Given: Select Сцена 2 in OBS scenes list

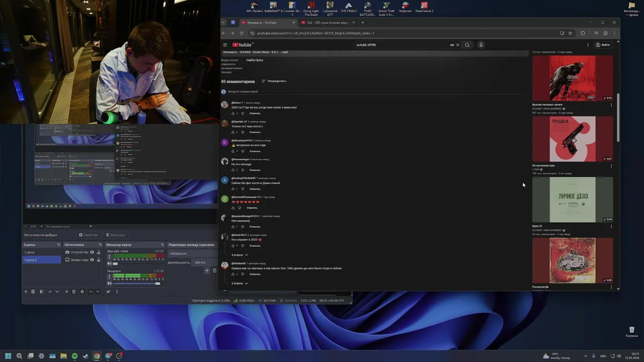Looking at the screenshot, I should click(42, 260).
